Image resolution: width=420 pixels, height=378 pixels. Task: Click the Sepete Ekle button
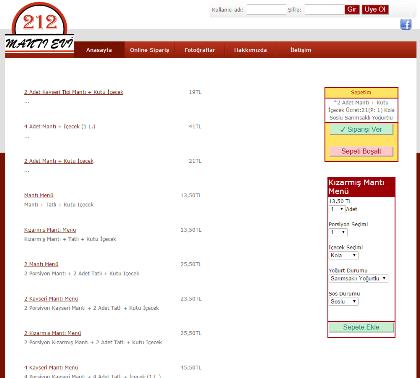[361, 327]
